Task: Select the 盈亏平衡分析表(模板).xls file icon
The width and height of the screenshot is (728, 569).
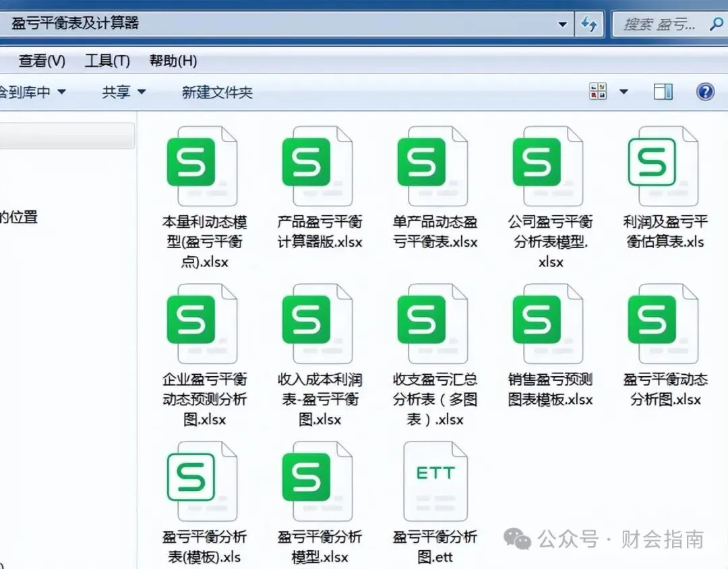Action: 202,481
